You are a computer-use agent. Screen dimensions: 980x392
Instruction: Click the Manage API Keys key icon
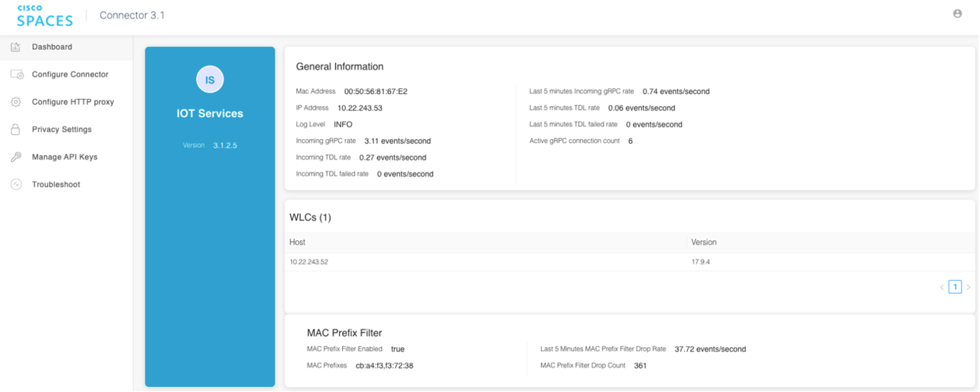point(16,157)
